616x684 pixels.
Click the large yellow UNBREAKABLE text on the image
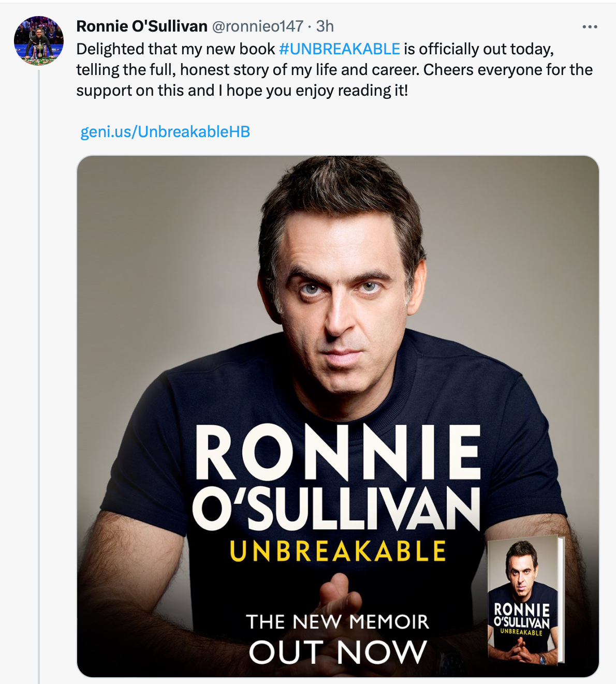(338, 552)
